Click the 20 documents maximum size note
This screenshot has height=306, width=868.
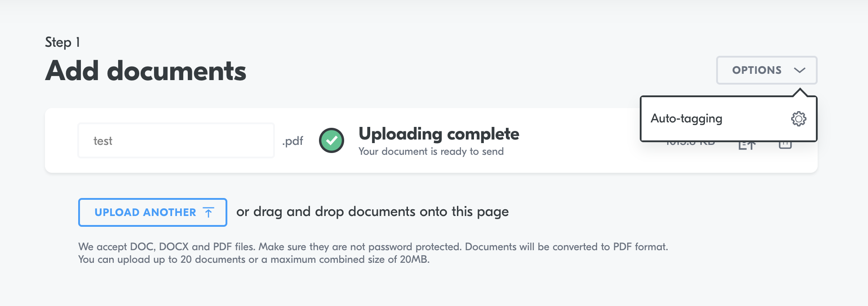click(254, 260)
